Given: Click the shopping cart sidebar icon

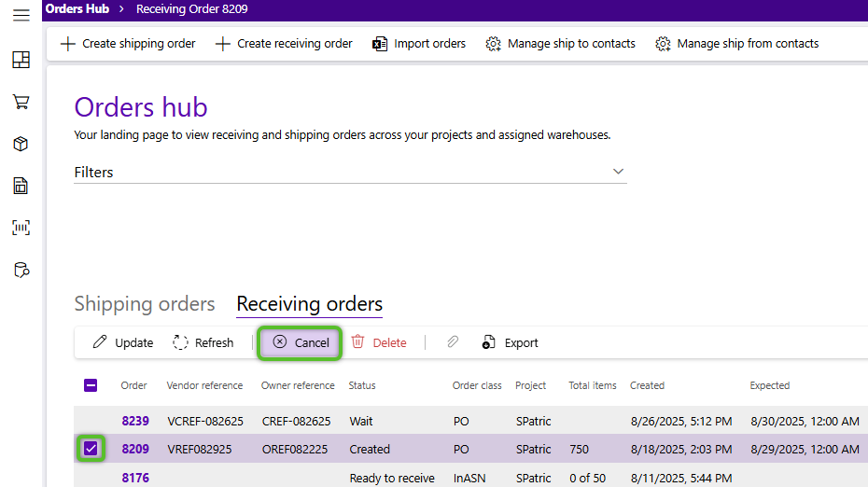Looking at the screenshot, I should point(21,102).
